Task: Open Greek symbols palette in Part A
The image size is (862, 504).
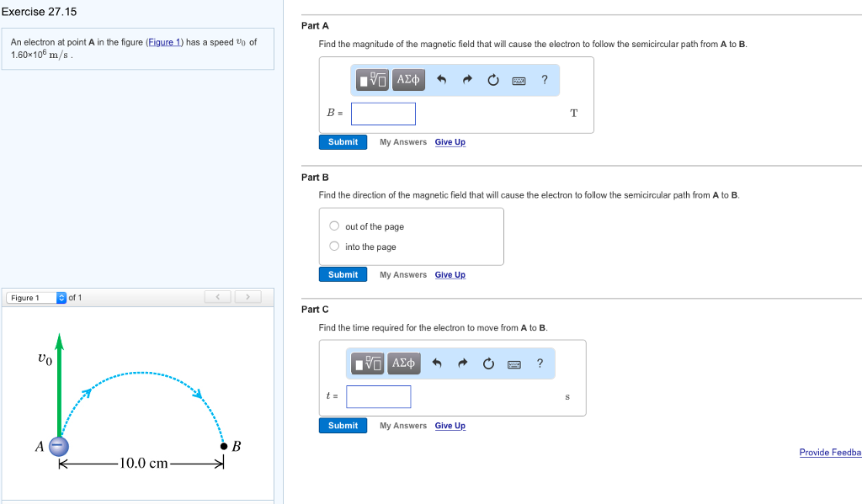Action: click(x=408, y=80)
